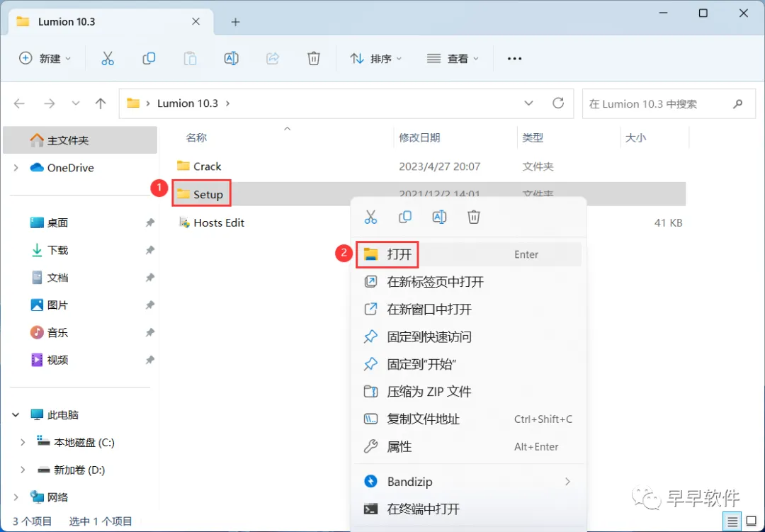Open the Bandizip submenu
Screen dimensions: 765x532
pos(468,482)
